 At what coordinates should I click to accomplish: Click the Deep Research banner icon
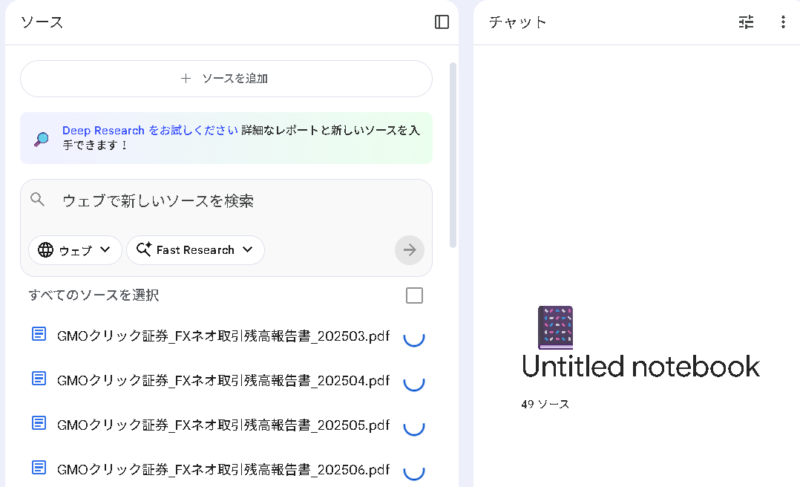click(41, 139)
